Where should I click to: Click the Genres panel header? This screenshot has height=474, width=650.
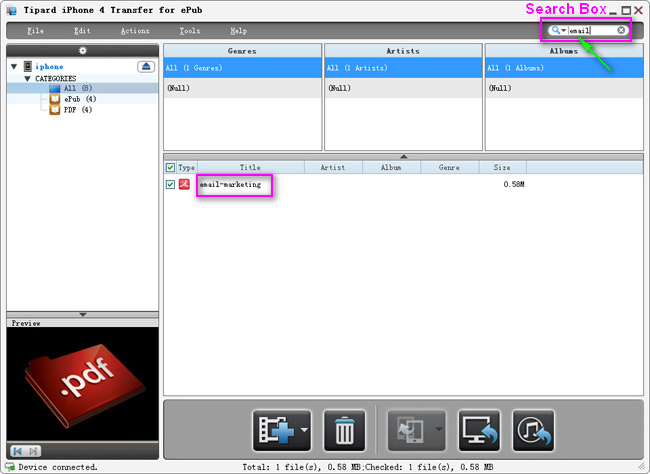(243, 51)
